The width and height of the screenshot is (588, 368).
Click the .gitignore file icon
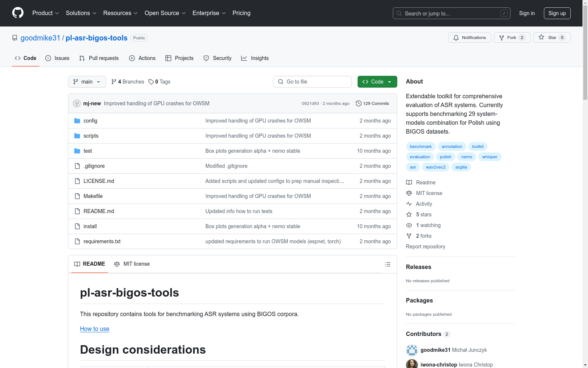point(77,166)
